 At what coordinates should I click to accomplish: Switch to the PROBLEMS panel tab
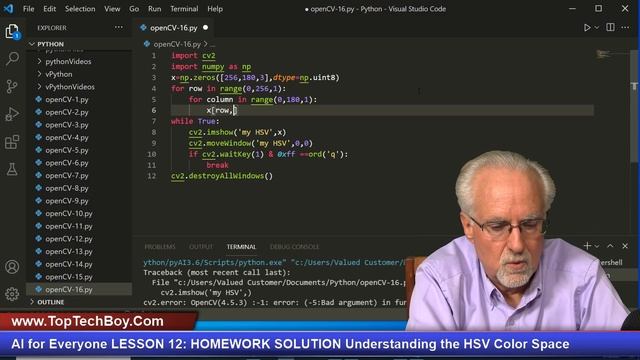coord(160,247)
